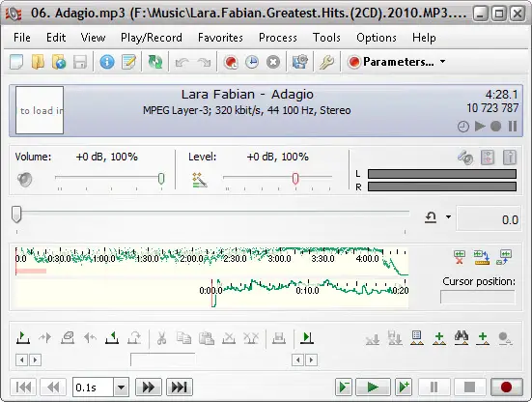Viewport: 532px width, 402px height.
Task: Toggle the auto level wand icon
Action: click(200, 180)
